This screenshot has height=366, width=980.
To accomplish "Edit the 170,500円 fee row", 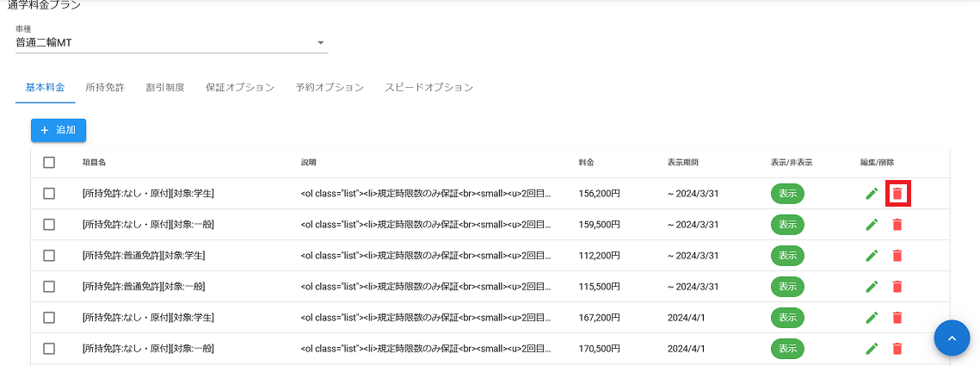I will coord(872,349).
